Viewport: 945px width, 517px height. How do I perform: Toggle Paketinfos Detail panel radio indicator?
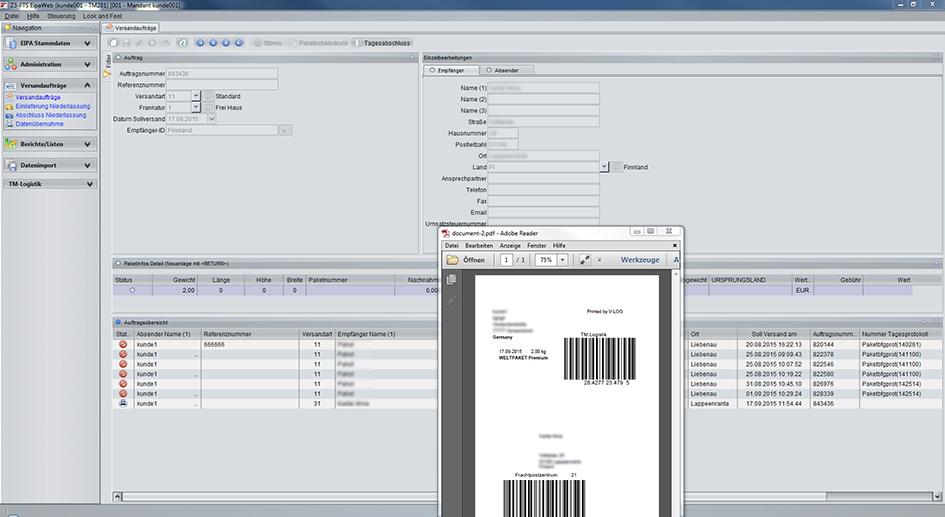118,263
